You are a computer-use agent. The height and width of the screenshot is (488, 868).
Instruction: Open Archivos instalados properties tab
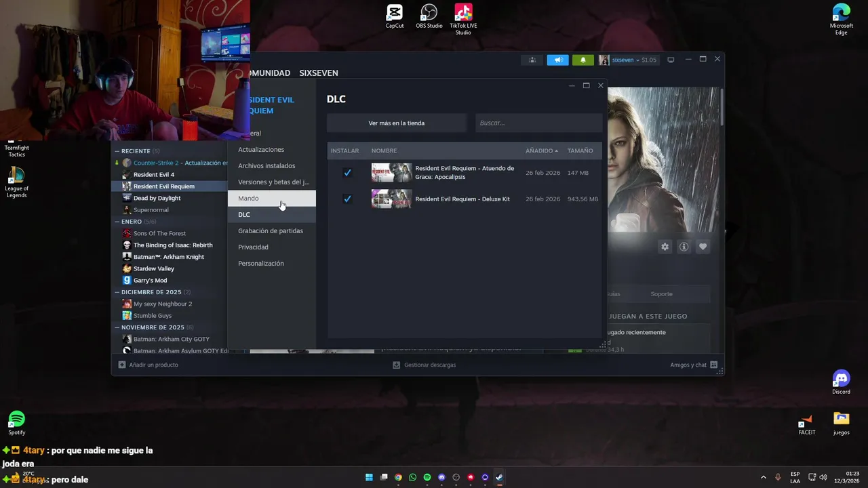coord(272,165)
